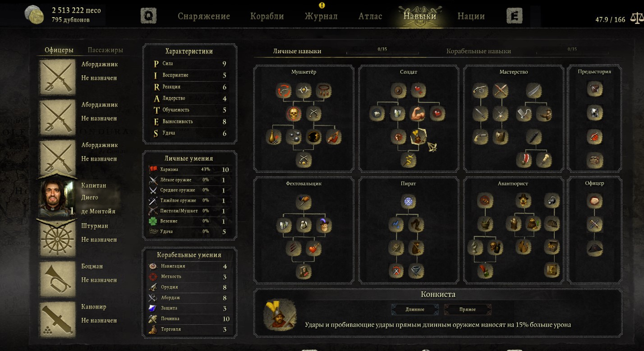The height and width of the screenshot is (351, 644).
Task: Open the Пассажиры tab
Action: [105, 50]
